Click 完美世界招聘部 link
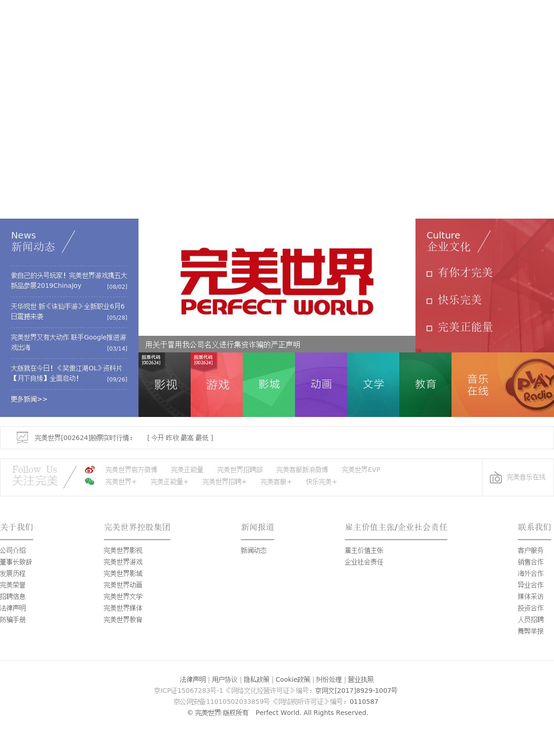554x756 pixels. (x=240, y=470)
